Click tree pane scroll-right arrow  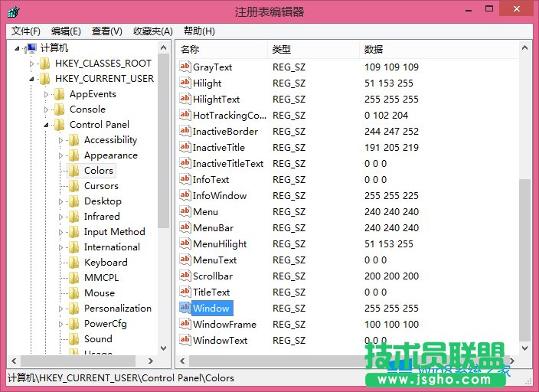click(151, 361)
